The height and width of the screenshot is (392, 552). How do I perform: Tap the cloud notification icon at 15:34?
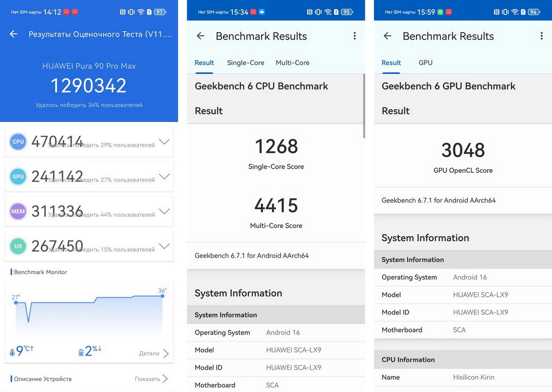point(262,12)
